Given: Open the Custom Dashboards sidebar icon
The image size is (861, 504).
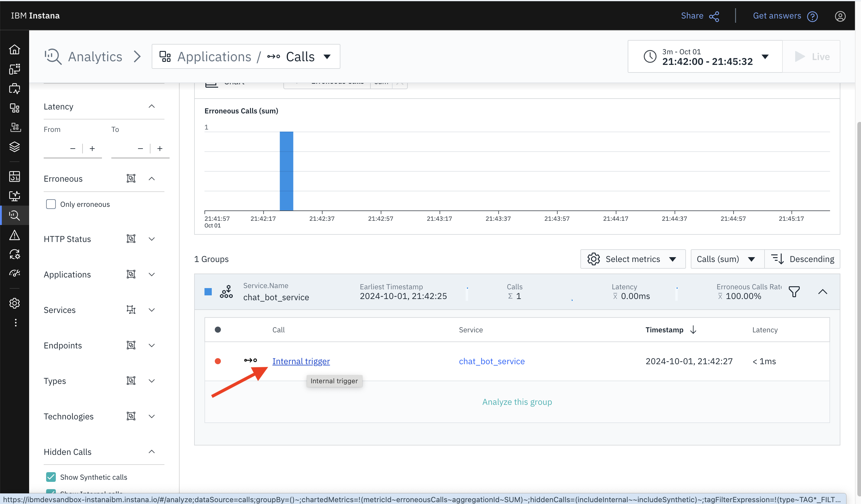Looking at the screenshot, I should point(15,176).
